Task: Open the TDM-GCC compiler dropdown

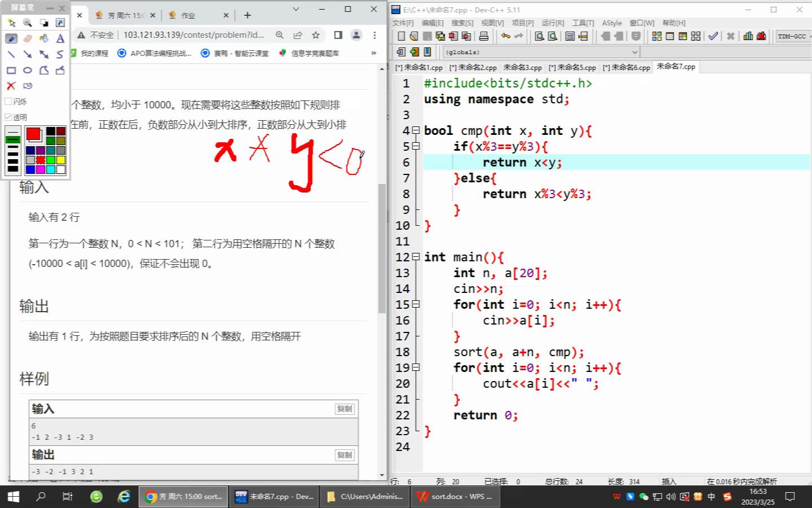Action: (794, 36)
